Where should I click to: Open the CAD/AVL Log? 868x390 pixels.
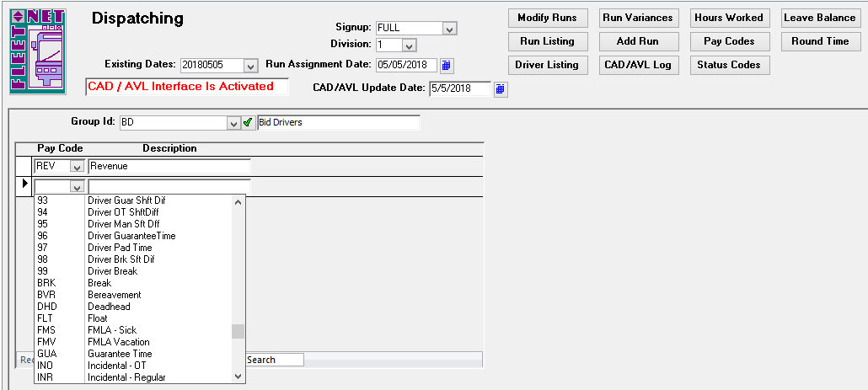[x=637, y=65]
